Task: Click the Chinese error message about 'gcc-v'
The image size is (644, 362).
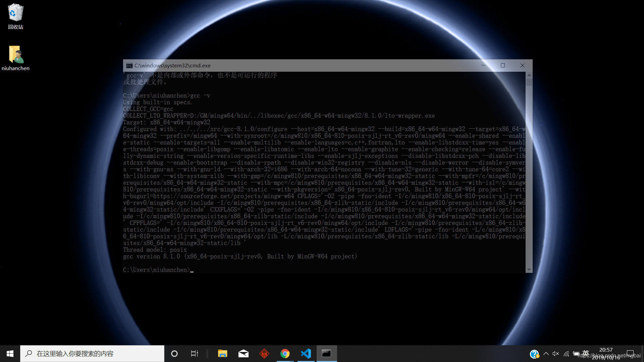Action: click(x=200, y=75)
